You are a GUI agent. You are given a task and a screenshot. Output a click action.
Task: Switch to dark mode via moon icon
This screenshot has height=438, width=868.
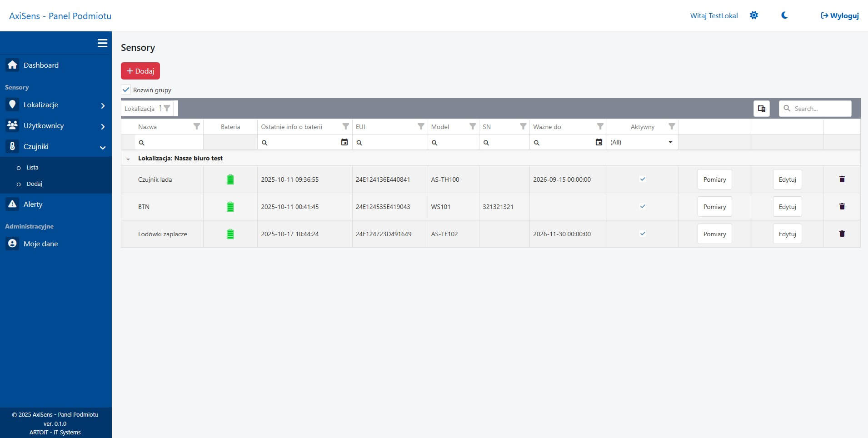(x=784, y=15)
